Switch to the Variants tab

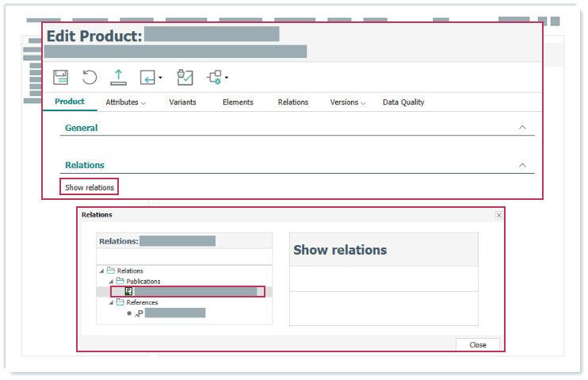click(182, 102)
